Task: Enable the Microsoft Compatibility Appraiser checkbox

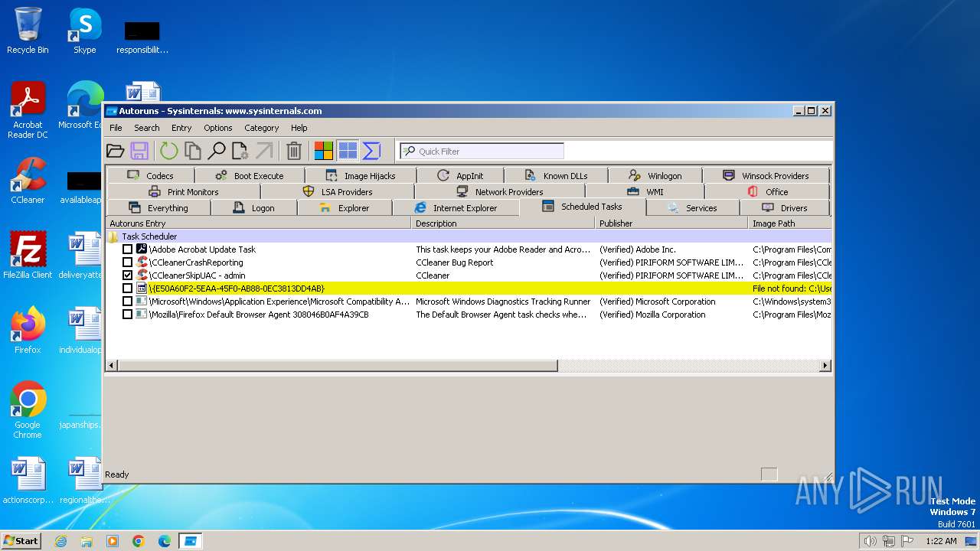Action: click(128, 302)
